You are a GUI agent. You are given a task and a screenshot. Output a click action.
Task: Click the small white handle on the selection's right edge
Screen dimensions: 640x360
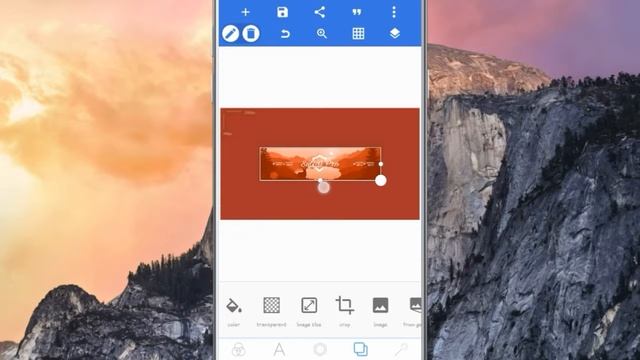click(381, 164)
